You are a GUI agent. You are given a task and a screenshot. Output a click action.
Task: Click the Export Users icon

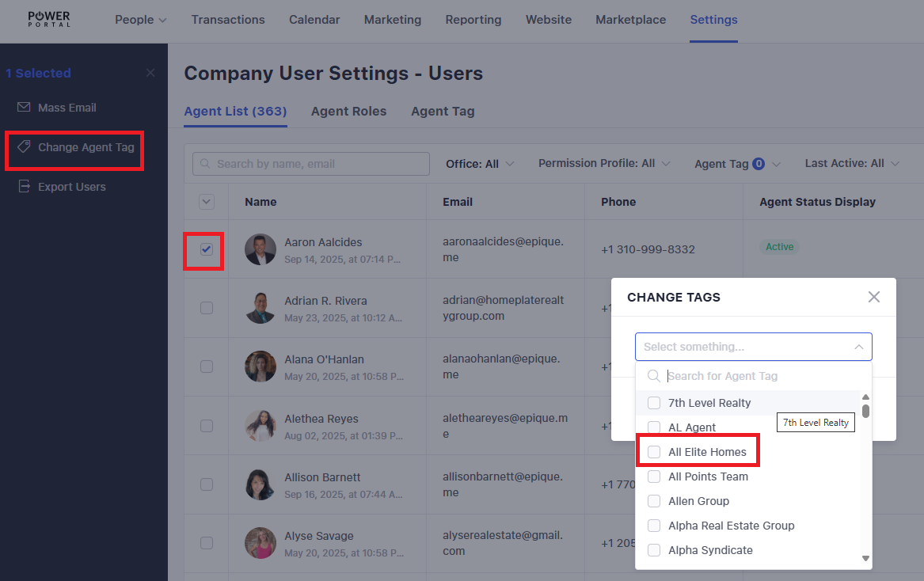(24, 187)
